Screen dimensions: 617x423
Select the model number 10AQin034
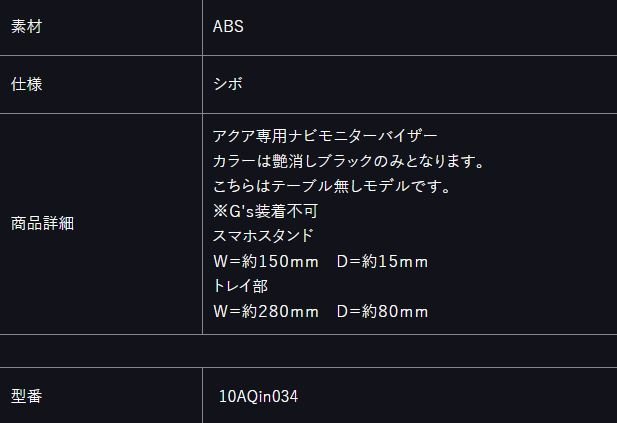(x=259, y=396)
